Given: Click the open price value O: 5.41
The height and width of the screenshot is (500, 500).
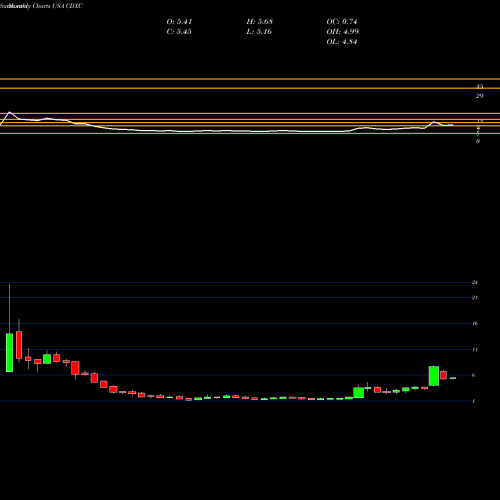Looking at the screenshot, I should coord(179,22).
